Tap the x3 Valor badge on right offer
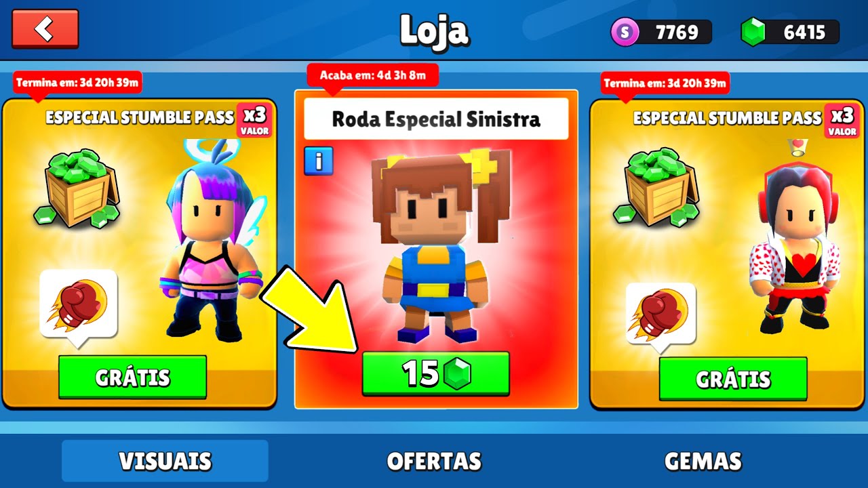This screenshot has width=868, height=488. click(x=842, y=121)
